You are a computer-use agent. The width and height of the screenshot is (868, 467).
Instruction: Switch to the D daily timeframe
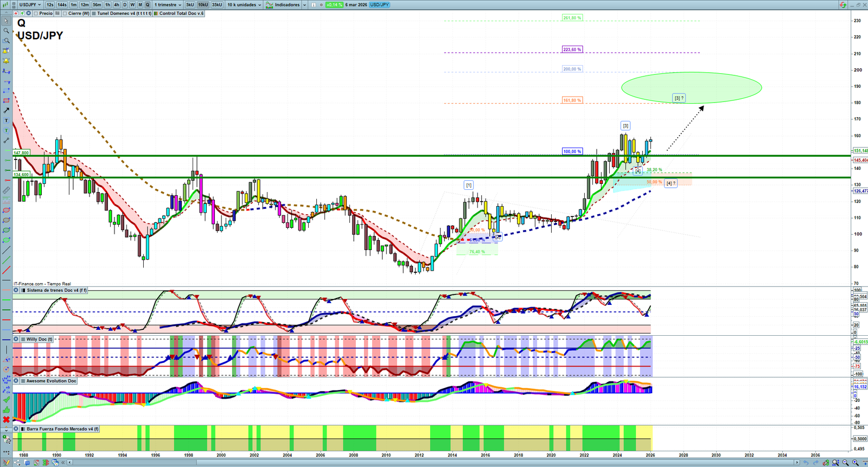125,5
